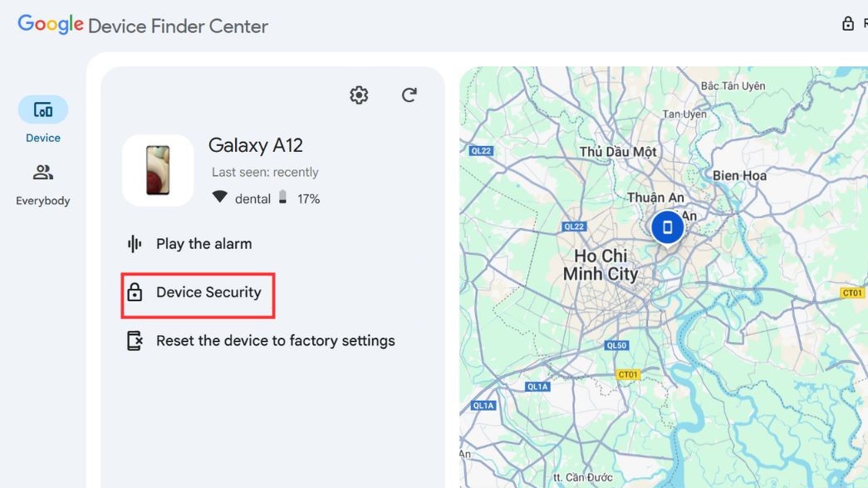Click Ho Chi Minh City map label
Viewport: 868px width, 488px height.
click(x=601, y=265)
